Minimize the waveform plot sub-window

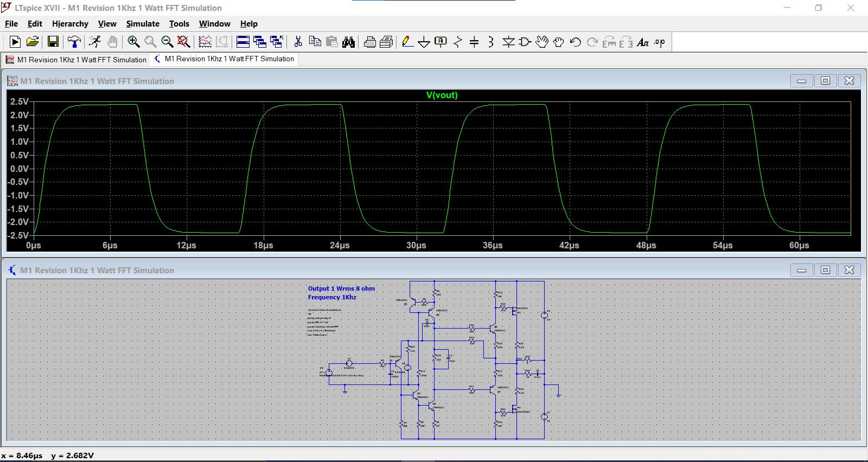[x=801, y=81]
